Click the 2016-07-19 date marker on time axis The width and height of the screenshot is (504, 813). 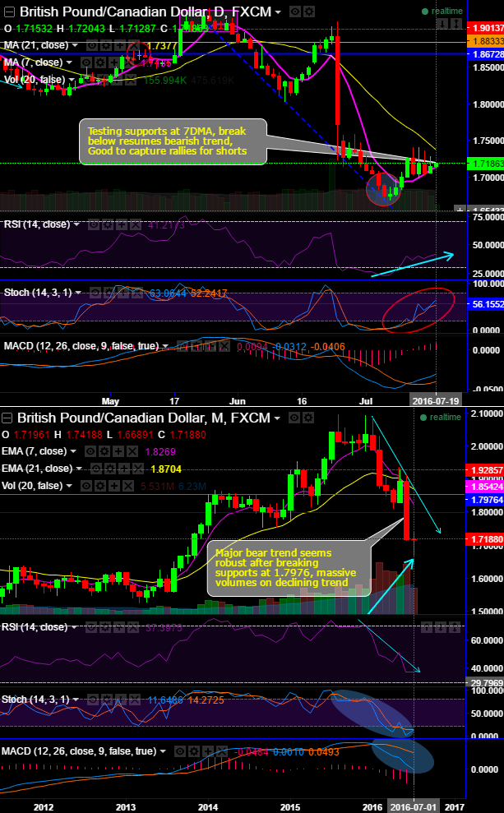tap(435, 401)
